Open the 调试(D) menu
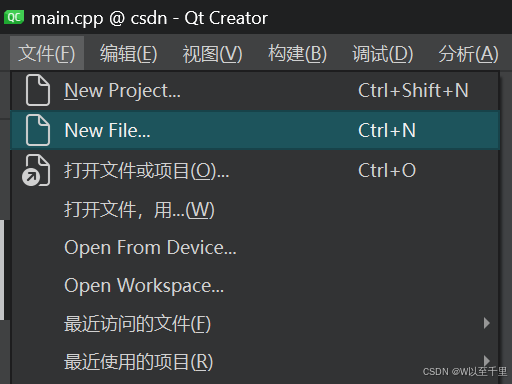 pyautogui.click(x=383, y=53)
